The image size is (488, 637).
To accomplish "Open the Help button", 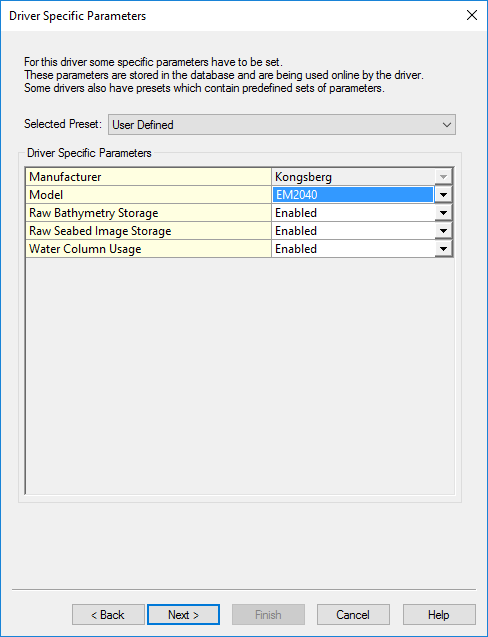I will click(439, 615).
